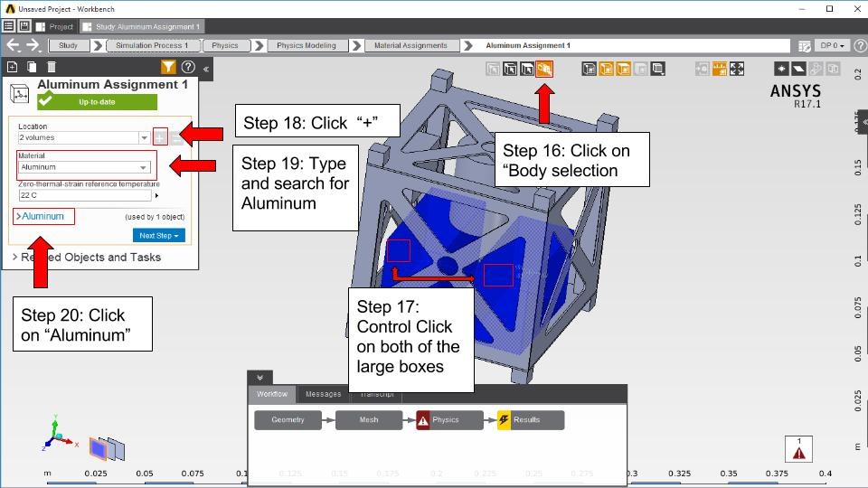Switch to the Project tab

pos(54,26)
